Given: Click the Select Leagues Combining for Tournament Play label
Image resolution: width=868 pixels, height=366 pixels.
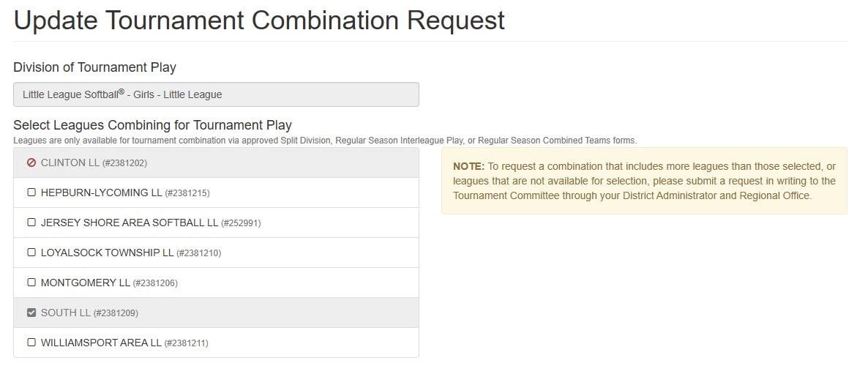Looking at the screenshot, I should 152,125.
